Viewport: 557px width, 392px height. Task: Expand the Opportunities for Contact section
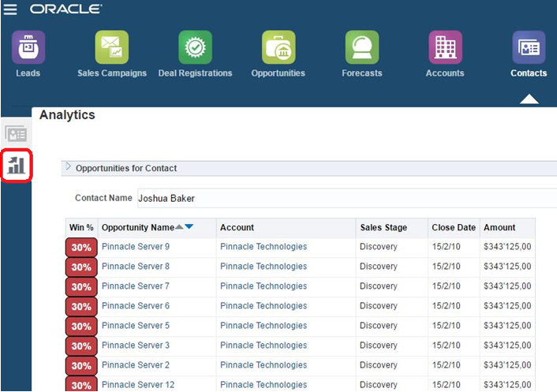(69, 166)
